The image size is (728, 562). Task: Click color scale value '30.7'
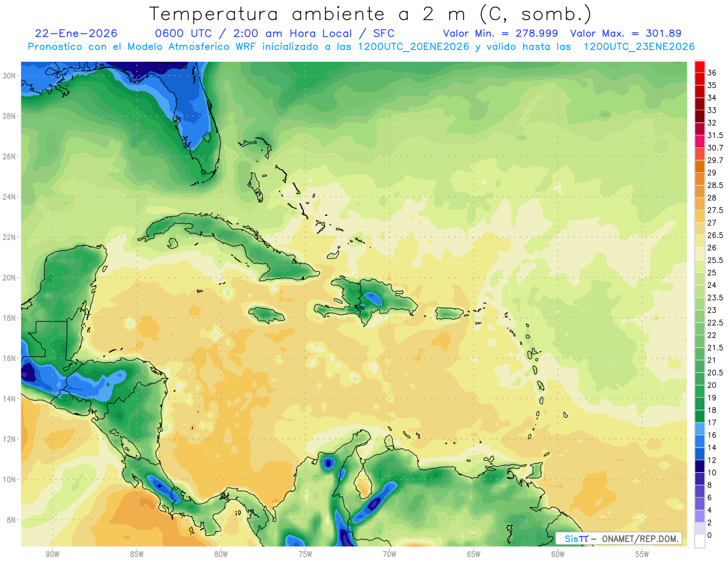click(715, 148)
